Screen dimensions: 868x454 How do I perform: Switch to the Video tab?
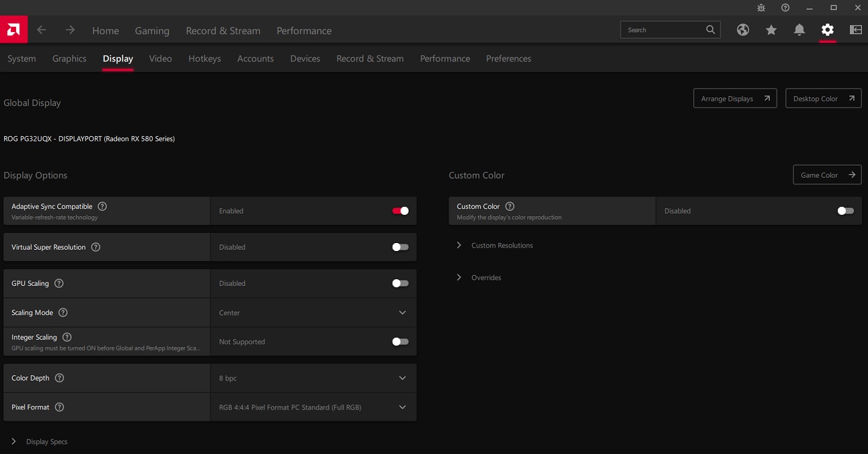(x=160, y=59)
